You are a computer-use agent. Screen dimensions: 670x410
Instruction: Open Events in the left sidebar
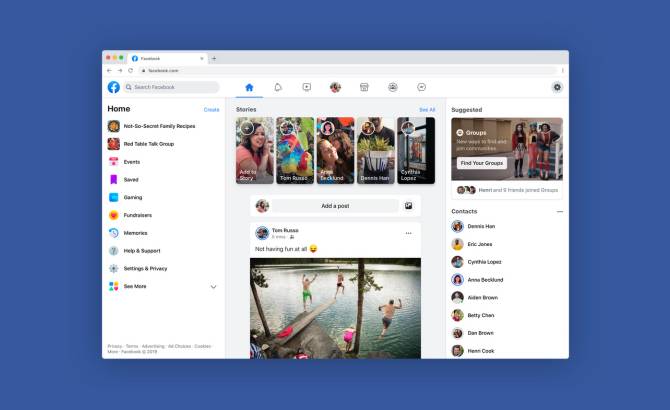point(131,161)
